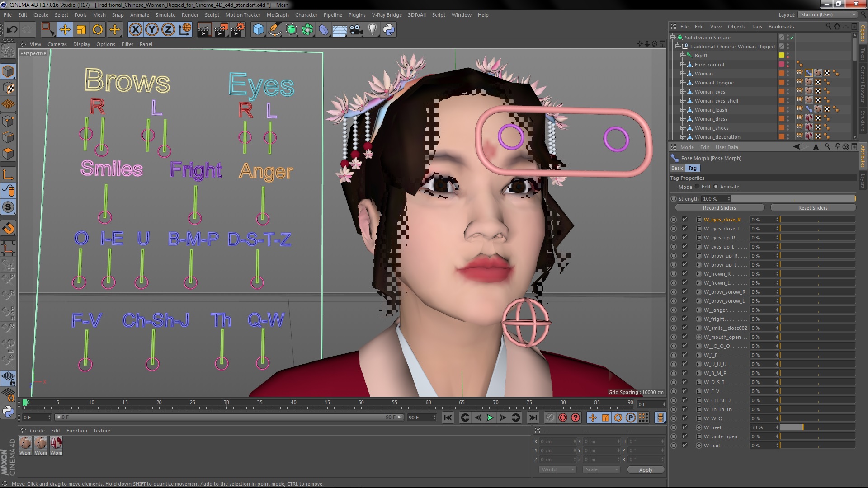868x488 pixels.
Task: Expand the Bip01 tree node
Action: point(683,56)
